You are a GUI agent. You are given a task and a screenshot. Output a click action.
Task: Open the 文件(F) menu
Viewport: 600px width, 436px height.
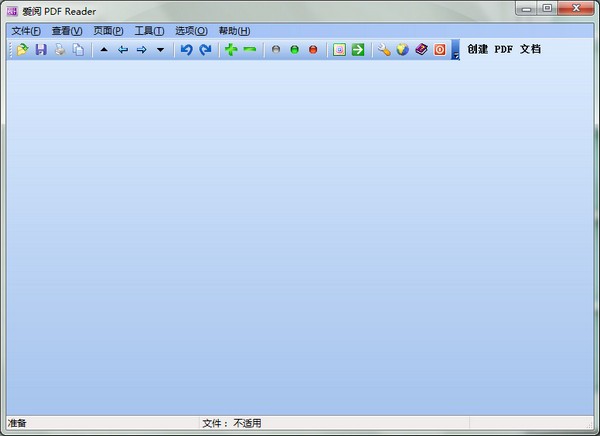[27, 31]
